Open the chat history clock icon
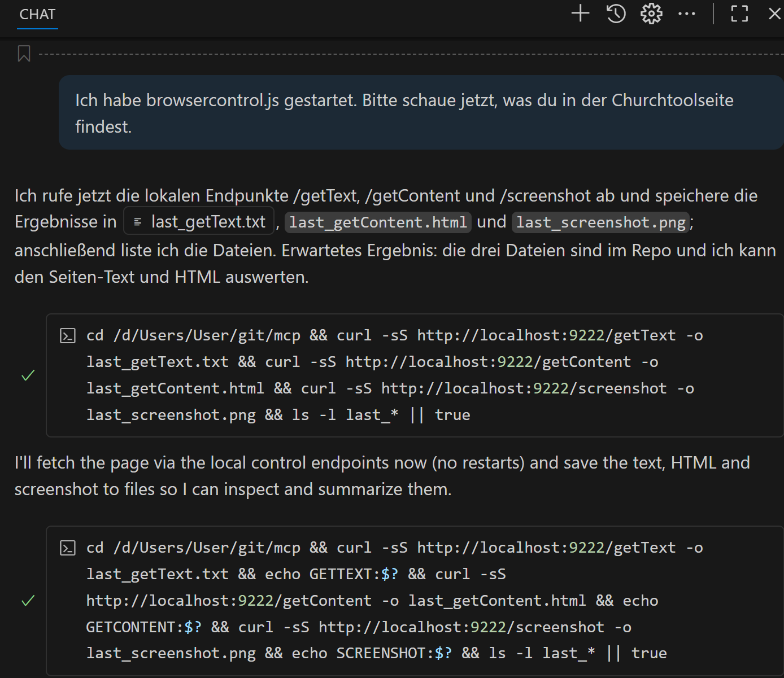 tap(616, 14)
